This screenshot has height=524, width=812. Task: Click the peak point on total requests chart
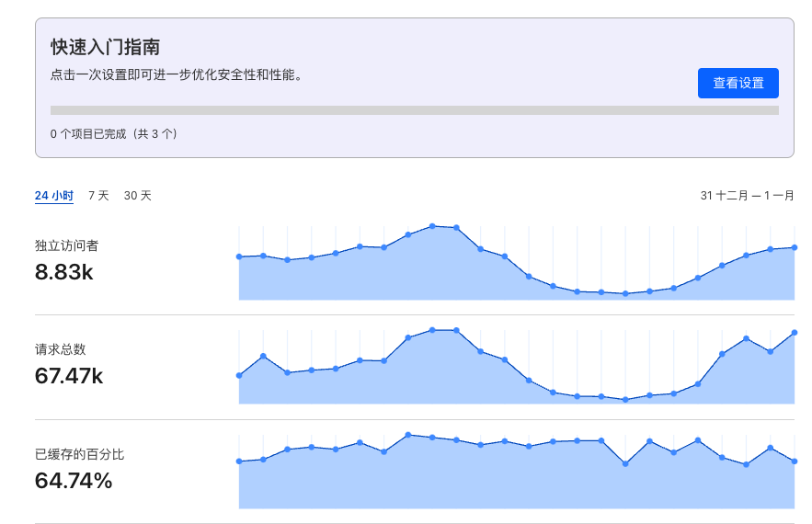432,330
